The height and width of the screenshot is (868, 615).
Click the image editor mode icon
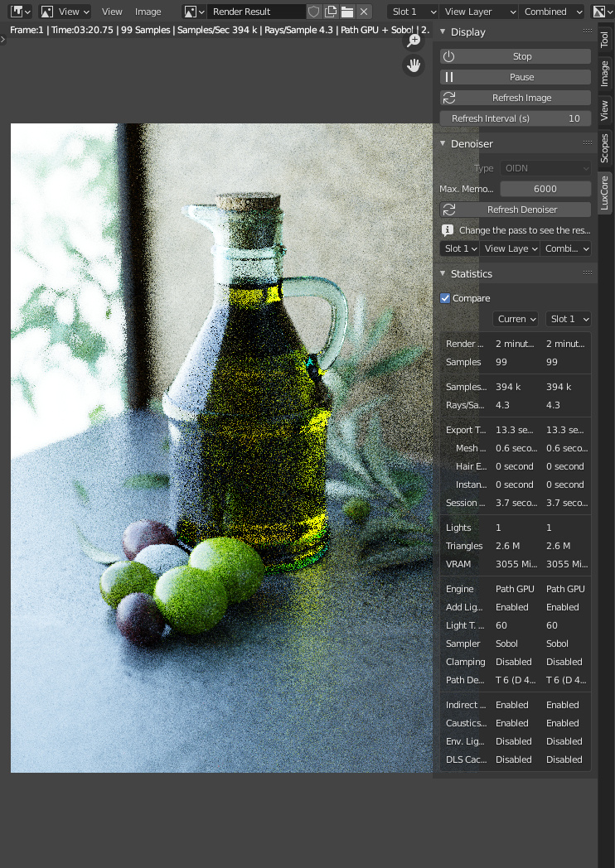click(47, 12)
